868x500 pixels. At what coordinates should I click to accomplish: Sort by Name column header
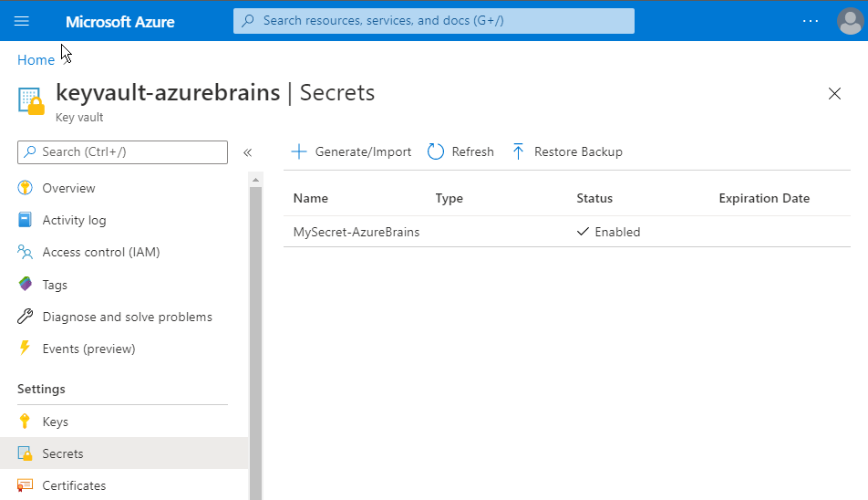[x=311, y=198]
